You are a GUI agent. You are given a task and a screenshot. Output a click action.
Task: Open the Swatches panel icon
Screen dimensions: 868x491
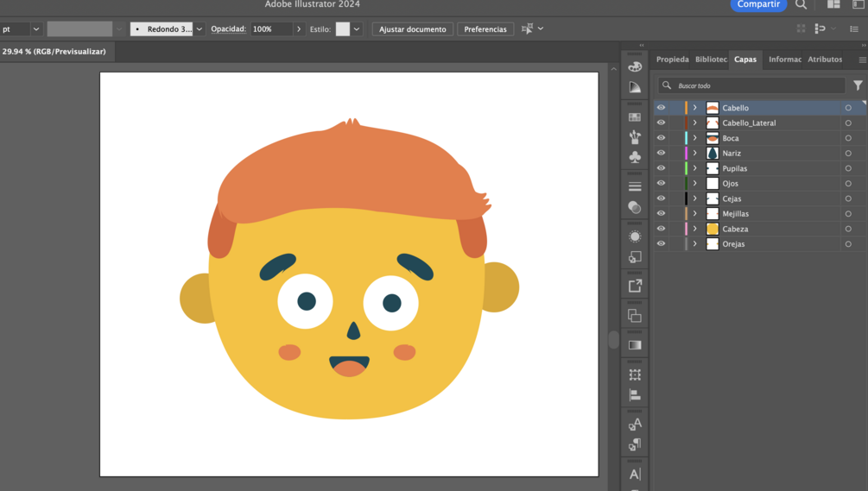635,117
